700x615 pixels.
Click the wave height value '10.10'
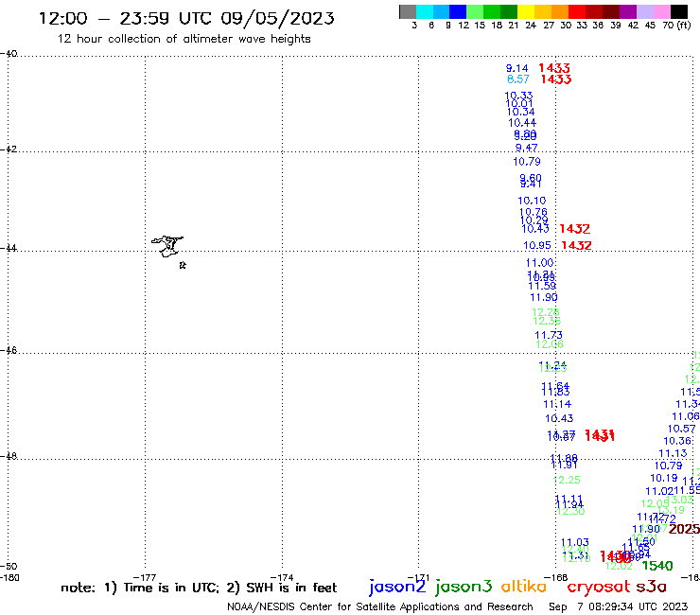[532, 201]
